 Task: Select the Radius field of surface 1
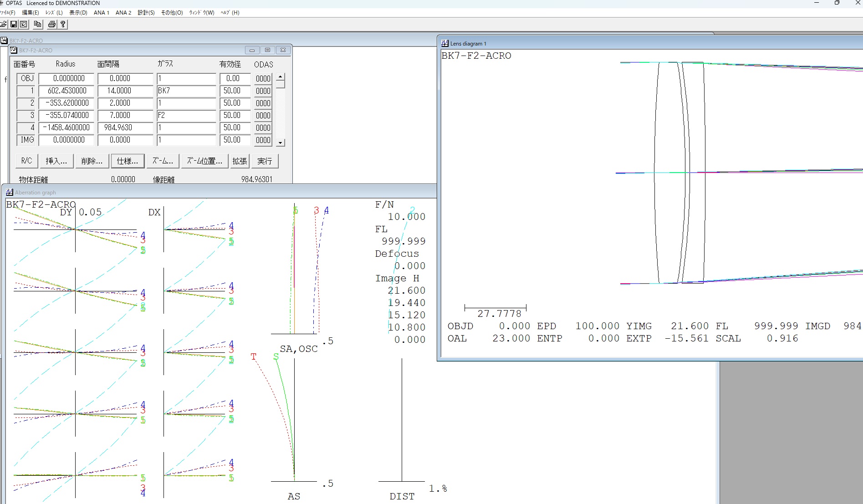(66, 91)
